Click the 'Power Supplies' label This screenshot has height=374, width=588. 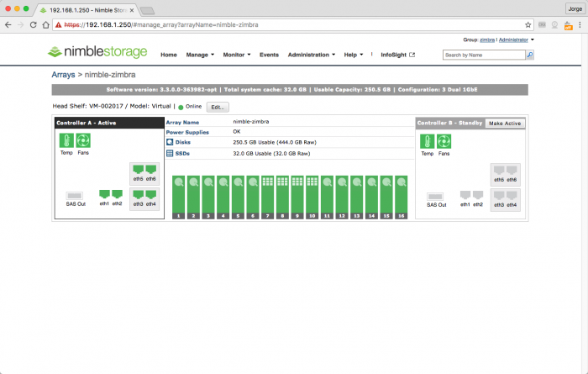click(x=187, y=133)
